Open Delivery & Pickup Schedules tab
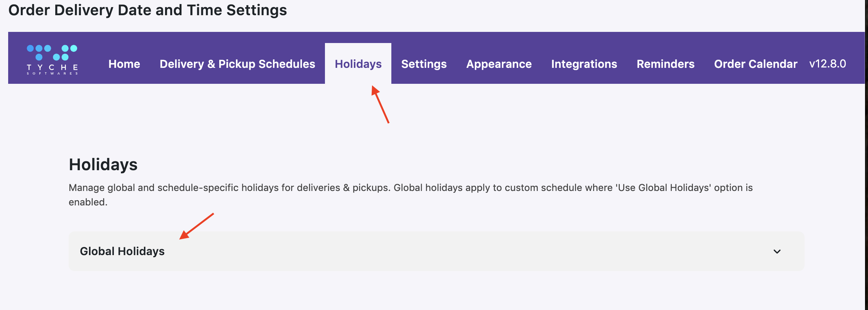The image size is (868, 310). pos(237,64)
